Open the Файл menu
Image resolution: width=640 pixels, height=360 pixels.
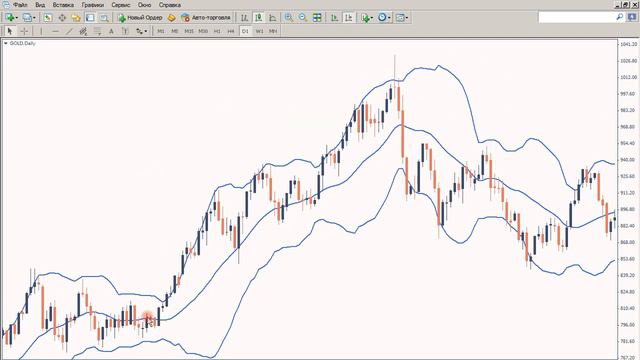20,5
